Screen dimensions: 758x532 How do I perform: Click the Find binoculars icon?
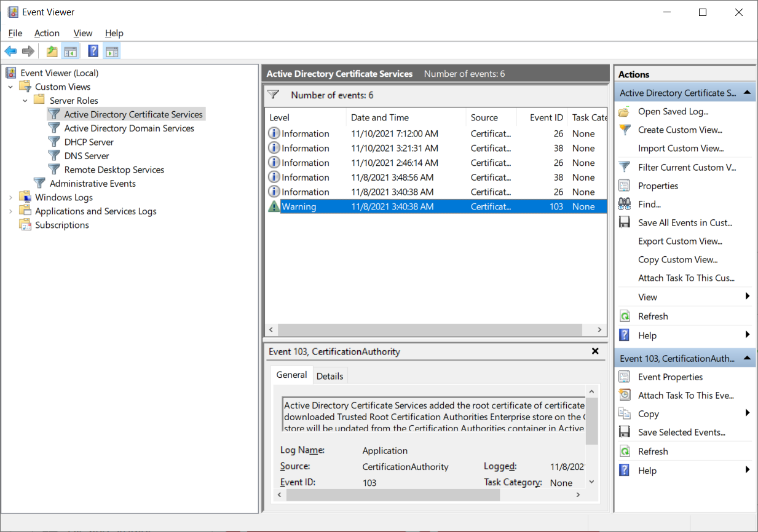(x=625, y=204)
